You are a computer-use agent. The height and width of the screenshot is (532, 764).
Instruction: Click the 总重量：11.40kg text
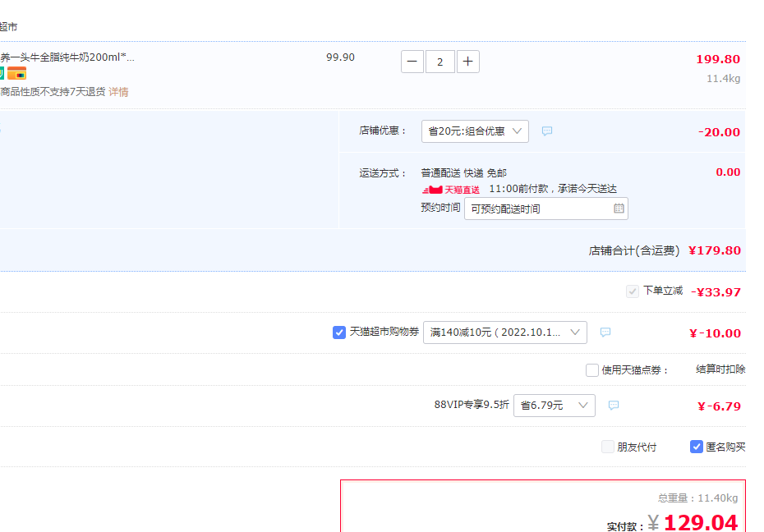coord(697,498)
